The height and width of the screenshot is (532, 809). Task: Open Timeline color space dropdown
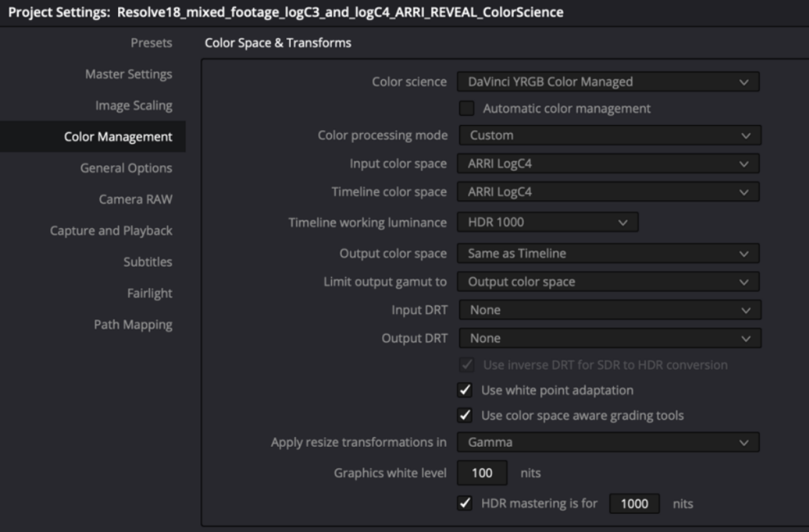608,192
